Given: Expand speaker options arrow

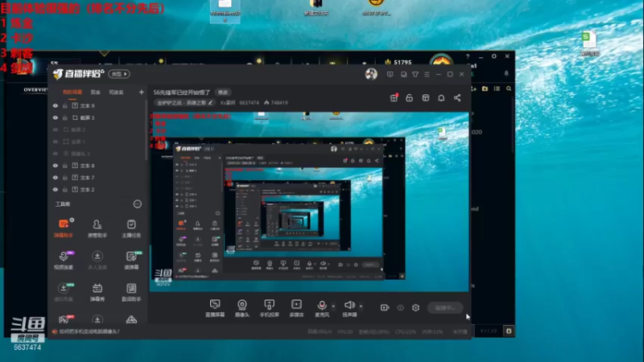Looking at the screenshot, I should point(361,306).
